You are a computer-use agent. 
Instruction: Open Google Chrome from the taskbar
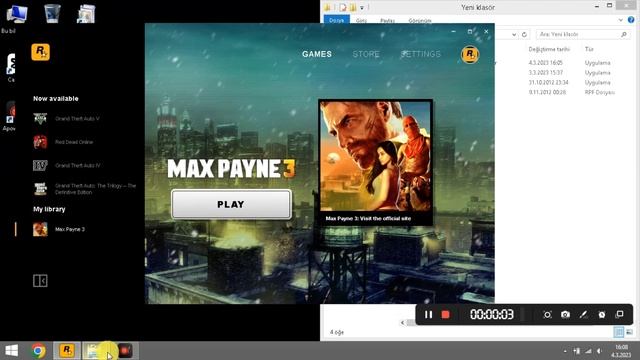(39, 351)
